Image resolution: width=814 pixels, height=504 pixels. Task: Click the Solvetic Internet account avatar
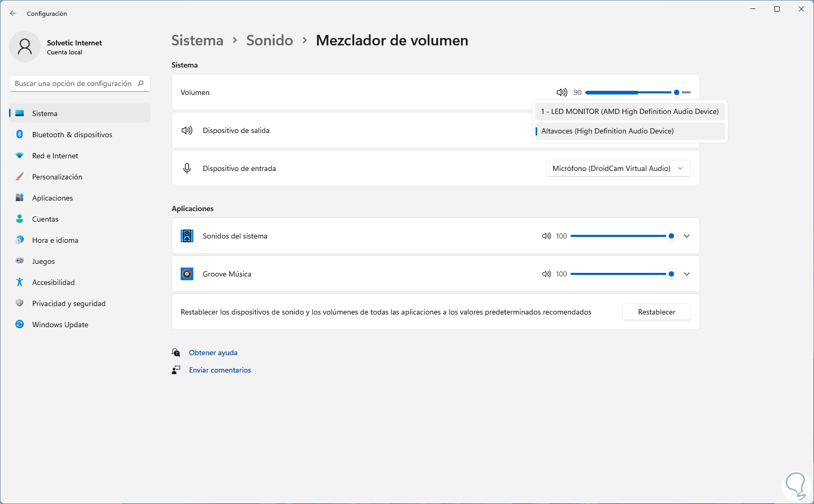click(25, 46)
